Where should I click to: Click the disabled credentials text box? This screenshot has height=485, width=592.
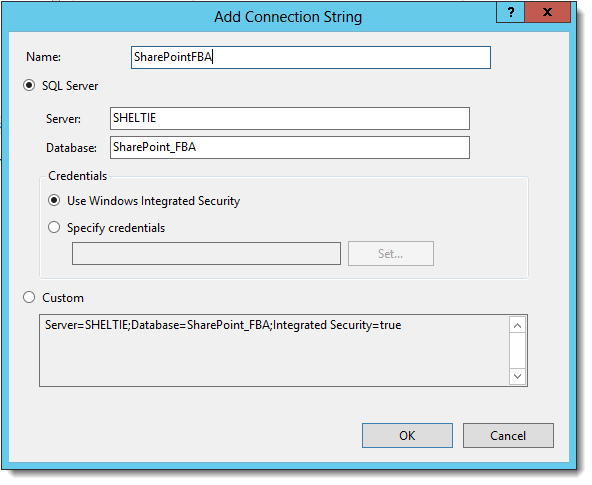pyautogui.click(x=206, y=254)
